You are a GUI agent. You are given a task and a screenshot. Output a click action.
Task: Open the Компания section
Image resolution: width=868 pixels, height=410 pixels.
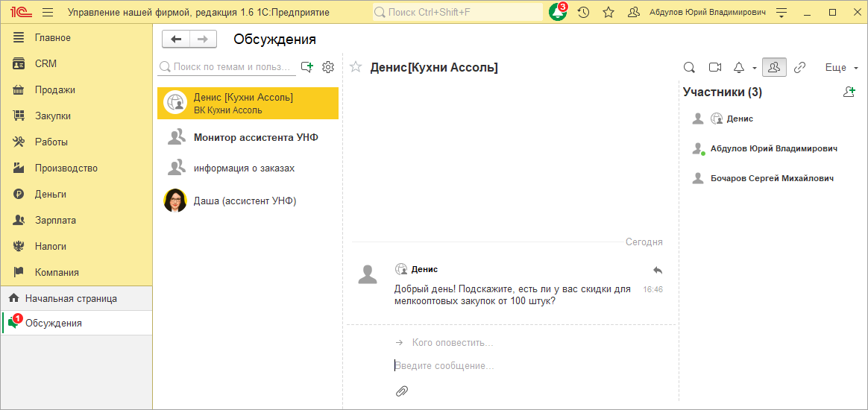click(76, 272)
